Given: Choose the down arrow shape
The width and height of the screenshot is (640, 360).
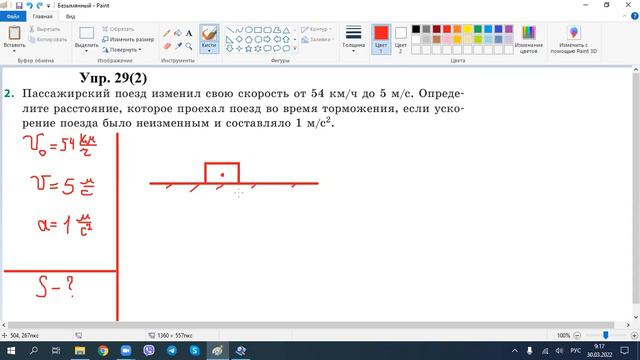Looking at the screenshot, I should coord(230,49).
